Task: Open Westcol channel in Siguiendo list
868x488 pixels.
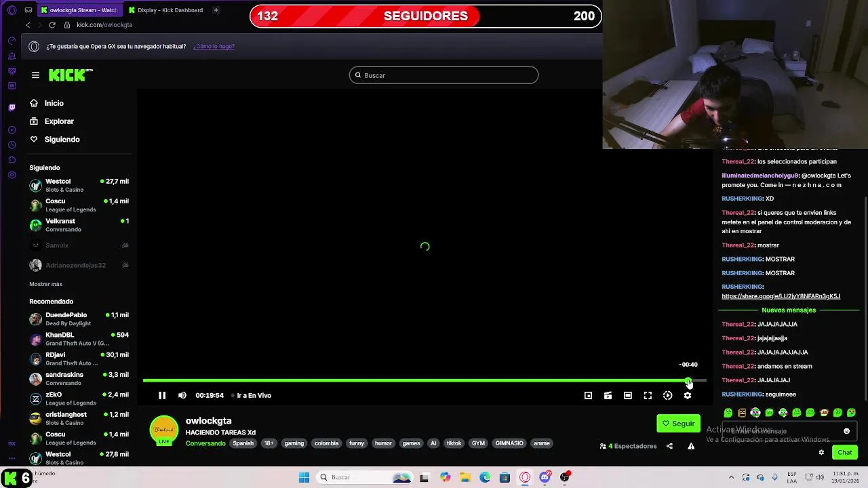Action: pos(79,185)
